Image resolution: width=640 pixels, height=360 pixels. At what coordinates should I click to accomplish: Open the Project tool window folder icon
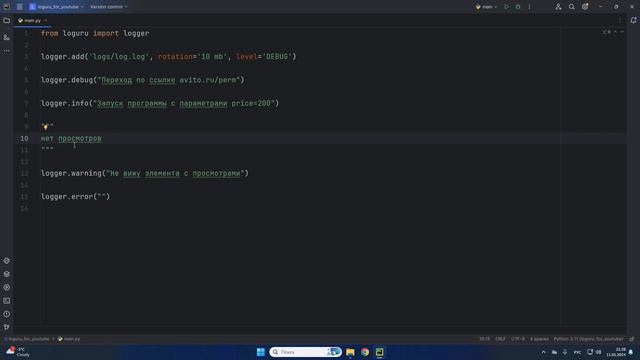click(x=7, y=20)
